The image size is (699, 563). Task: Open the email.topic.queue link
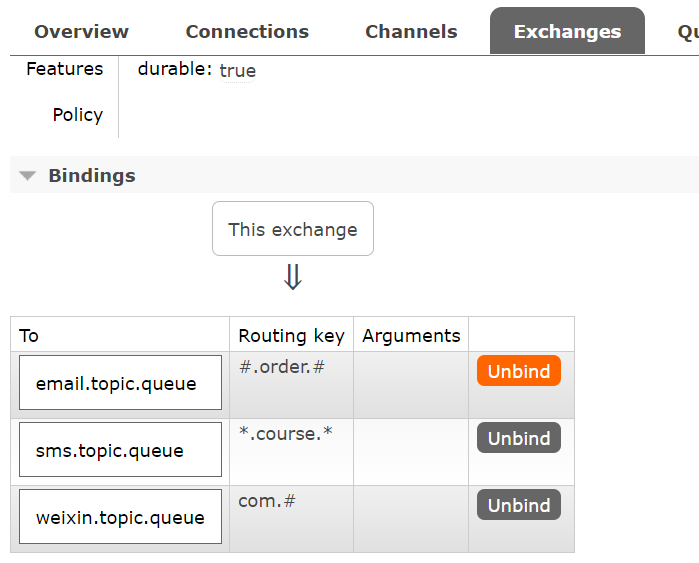116,383
